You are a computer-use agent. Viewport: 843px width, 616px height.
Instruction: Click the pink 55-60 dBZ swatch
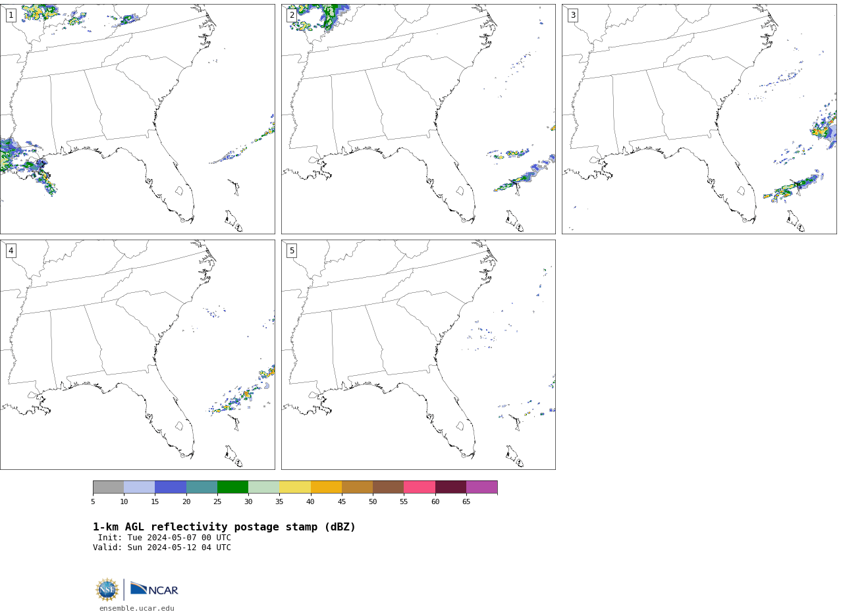click(x=420, y=487)
